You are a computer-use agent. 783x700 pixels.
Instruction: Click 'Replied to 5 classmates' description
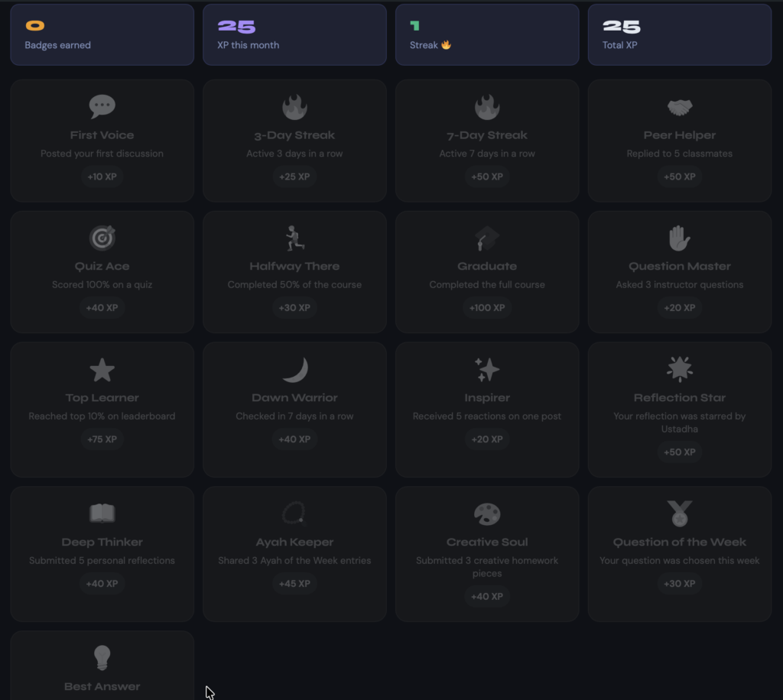tap(680, 154)
